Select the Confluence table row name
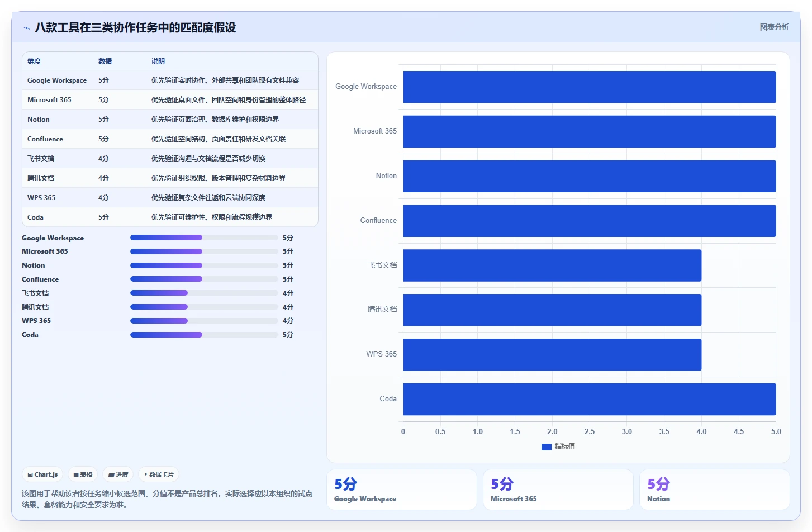This screenshot has width=812, height=532. click(45, 139)
